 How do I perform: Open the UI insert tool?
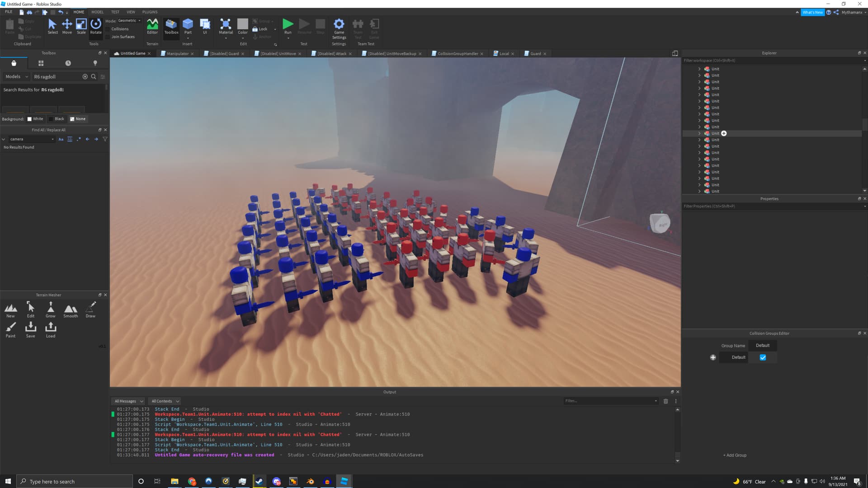(205, 26)
